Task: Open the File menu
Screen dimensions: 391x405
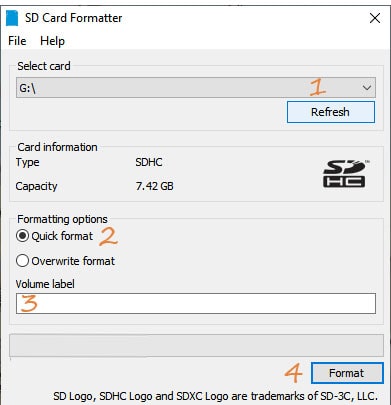Action: [17, 41]
